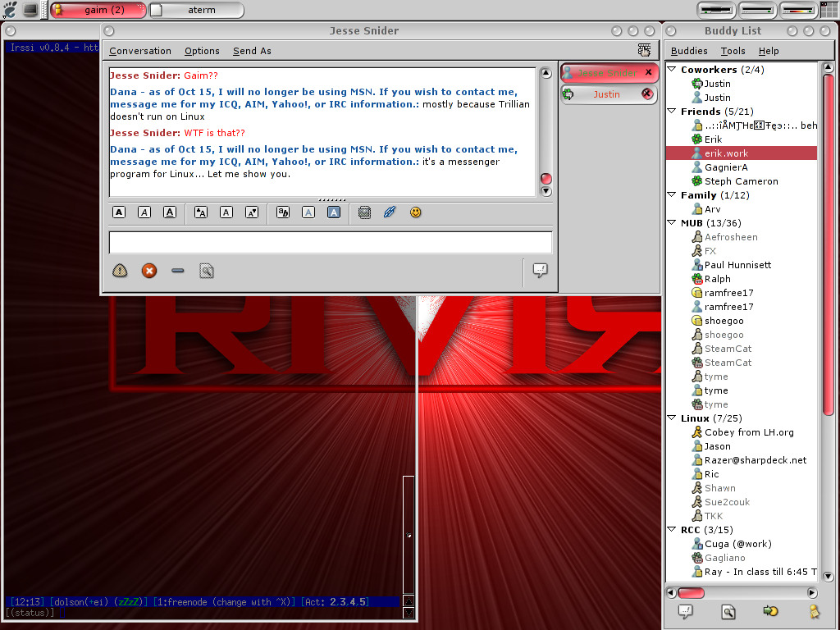Click the Get Info icon in Buddy List
This screenshot has height=630, width=840.
point(728,611)
